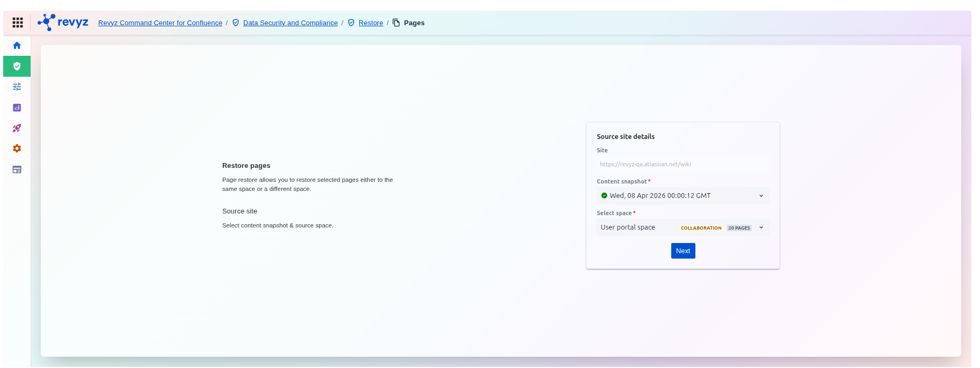Open the app switcher grid icon
The height and width of the screenshot is (368, 980).
pyautogui.click(x=18, y=23)
